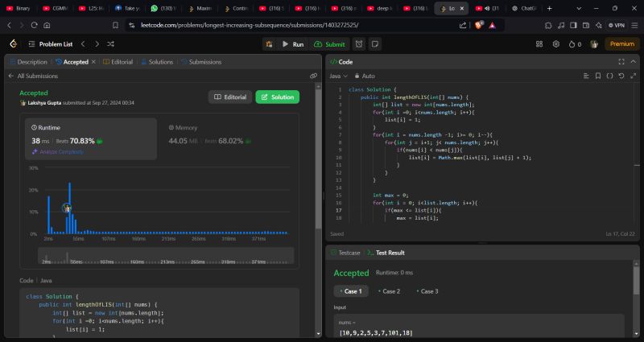Toggle the Auto lock setting

(x=365, y=76)
